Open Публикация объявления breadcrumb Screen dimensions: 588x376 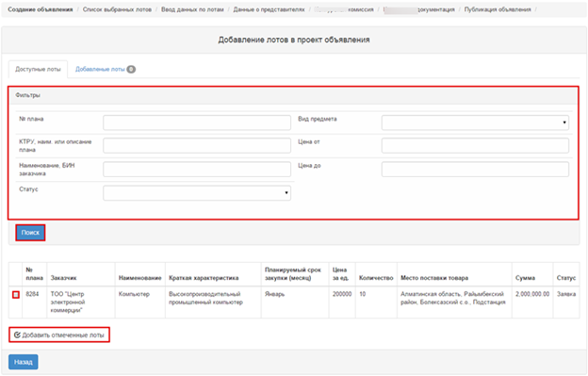[498, 9]
